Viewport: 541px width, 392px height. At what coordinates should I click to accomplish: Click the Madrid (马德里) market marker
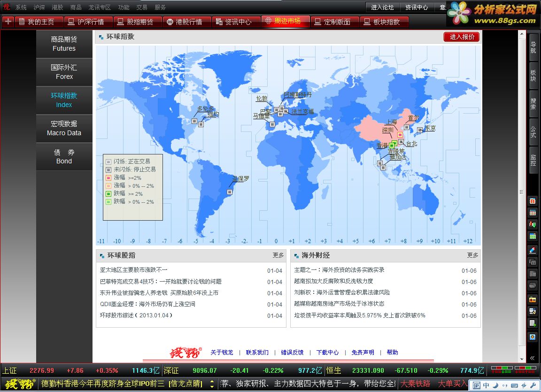pyautogui.click(x=272, y=124)
